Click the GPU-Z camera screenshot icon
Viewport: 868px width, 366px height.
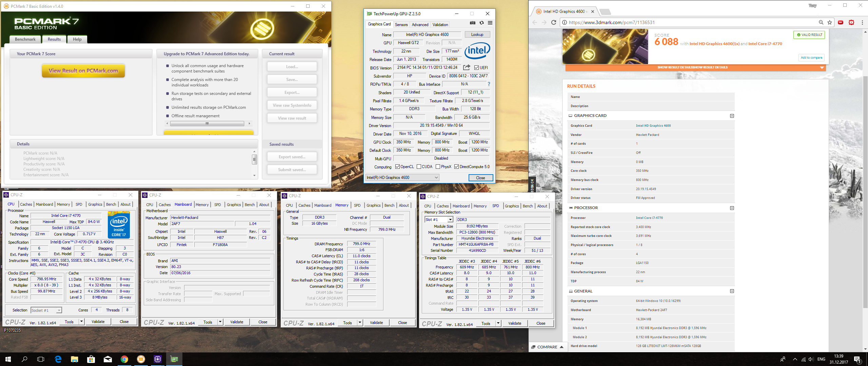(472, 23)
